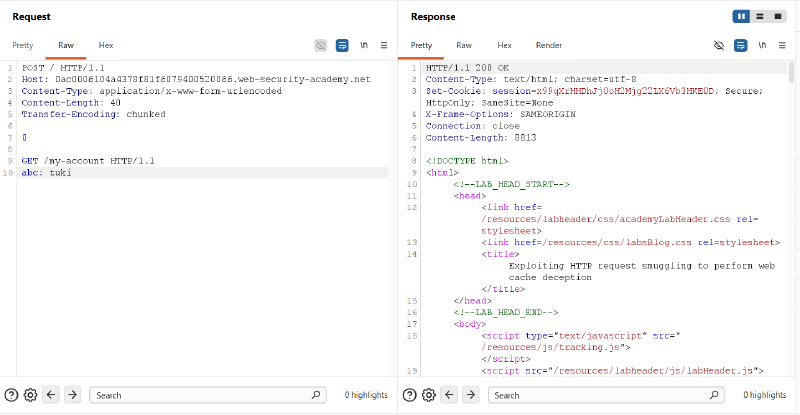The width and height of the screenshot is (800, 415).
Task: Click Response panel vertical scrollbar
Action: [791, 72]
